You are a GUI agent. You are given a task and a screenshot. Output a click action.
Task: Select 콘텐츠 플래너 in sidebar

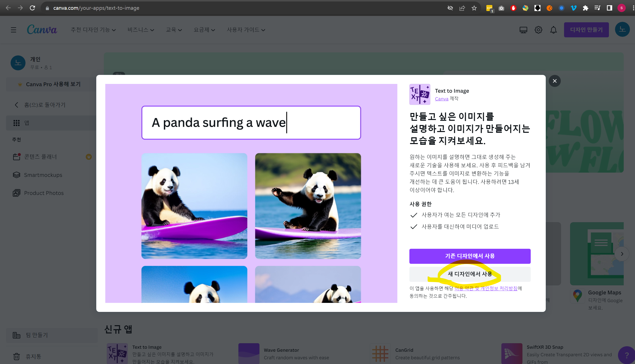click(x=40, y=157)
